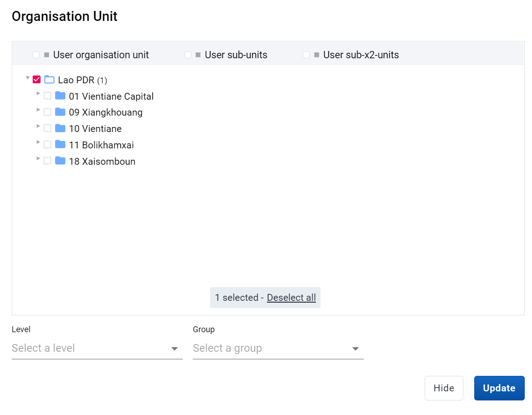Image resolution: width=532 pixels, height=415 pixels.
Task: Click the Deselect all link
Action: [291, 298]
